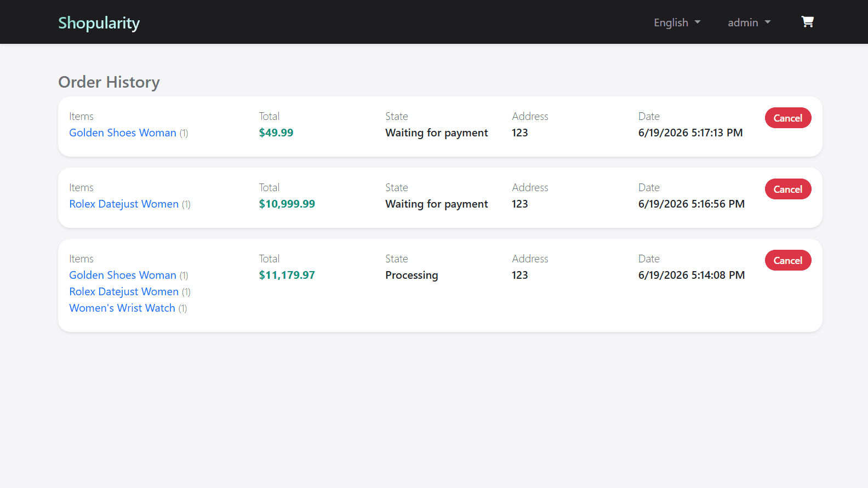
Task: Select the $49.99 total amount
Action: pos(276,133)
